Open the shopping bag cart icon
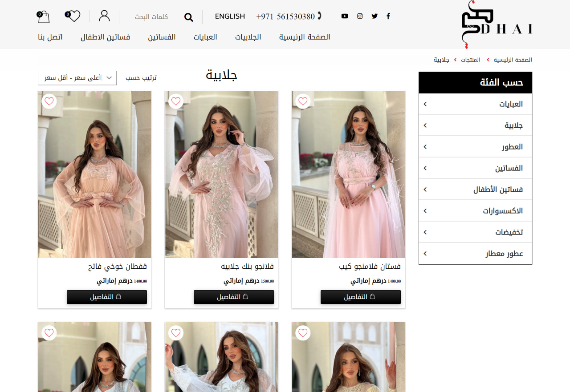The image size is (570, 392). pyautogui.click(x=43, y=16)
